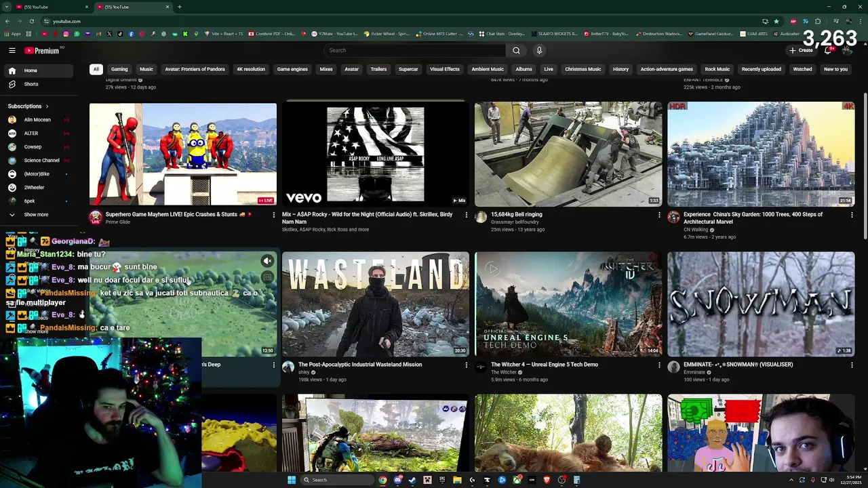This screenshot has width=868, height=488.
Task: Select the 4K resolution filter chip
Action: [251, 69]
